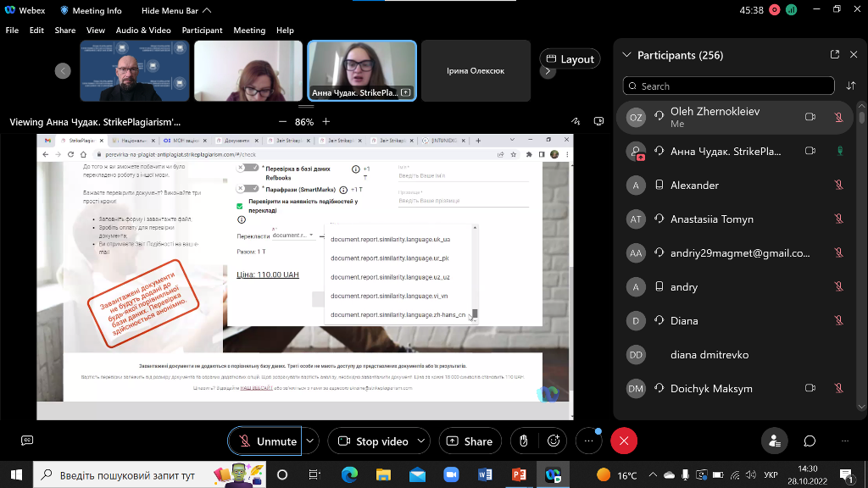The width and height of the screenshot is (868, 488).
Task: Open the Audio & Video menu
Action: [x=143, y=30]
